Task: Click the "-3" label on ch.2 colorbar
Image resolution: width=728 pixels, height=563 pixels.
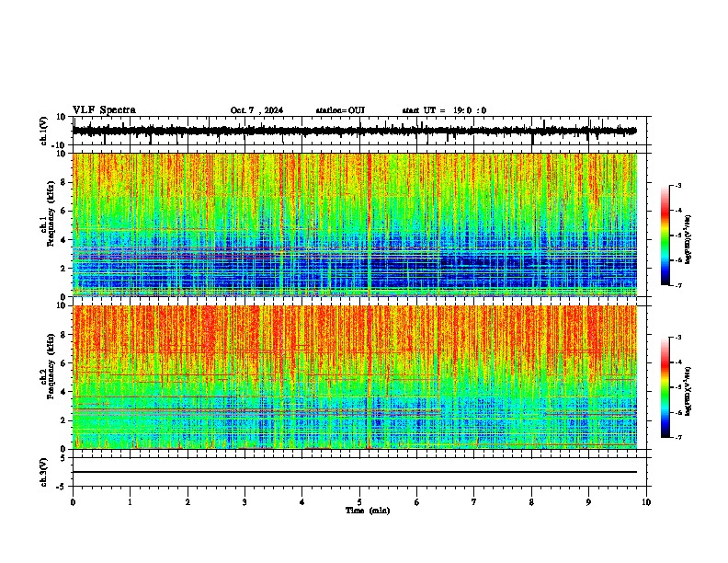Action: click(677, 338)
